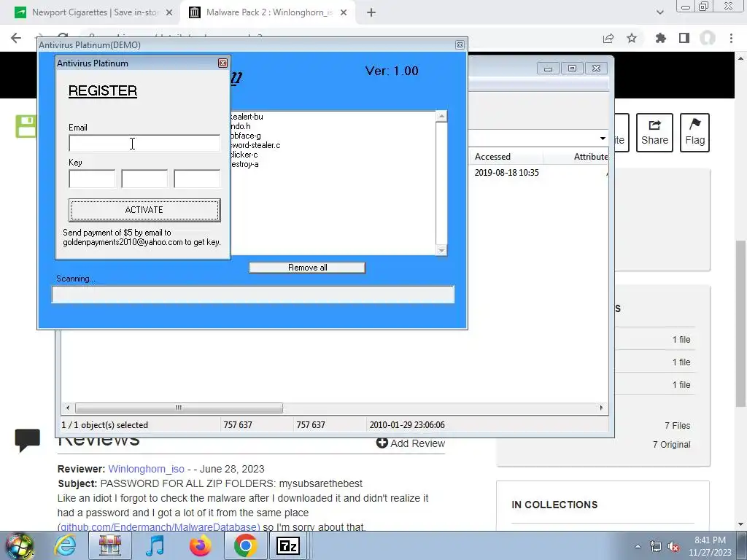Open a new browser tab
The width and height of the screenshot is (747, 560).
click(371, 13)
